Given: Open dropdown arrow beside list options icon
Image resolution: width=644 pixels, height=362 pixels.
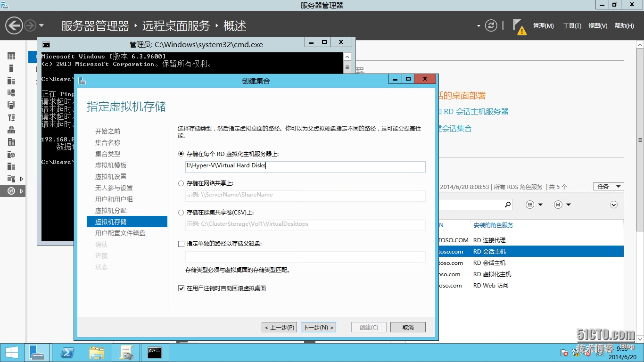Looking at the screenshot, I should 540,205.
